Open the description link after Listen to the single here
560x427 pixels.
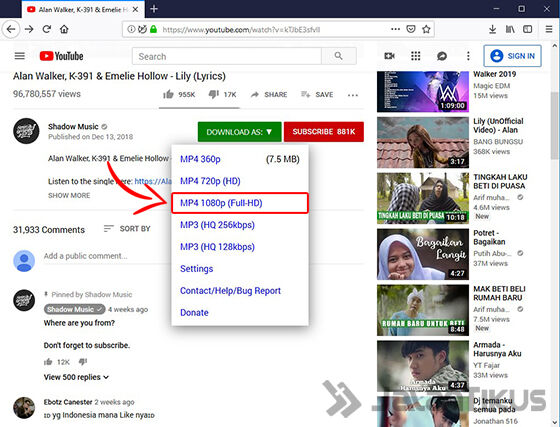[x=153, y=181]
